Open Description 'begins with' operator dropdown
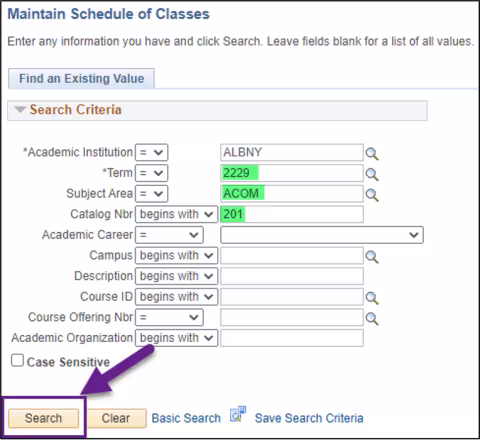 [x=176, y=276]
